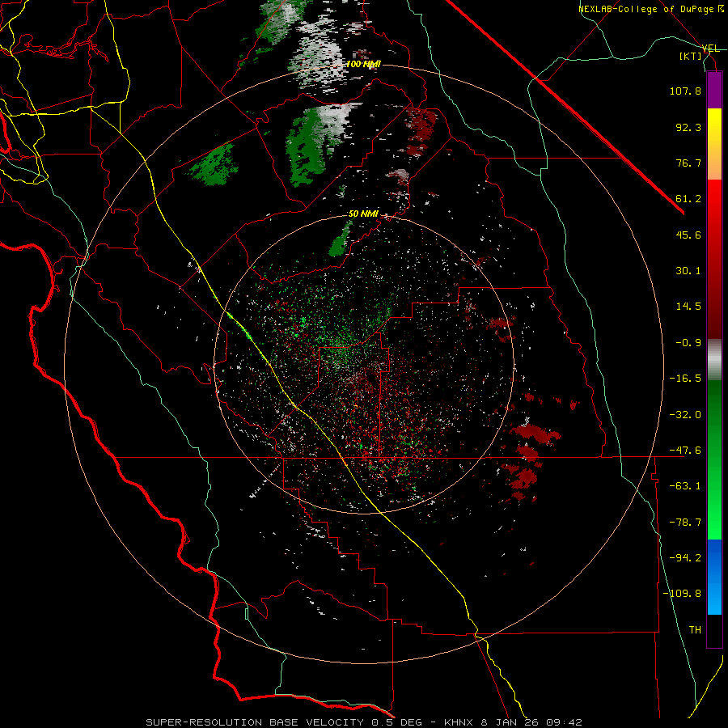Select the gray near-zero velocity segment
This screenshot has width=728, height=728.
pos(714,359)
